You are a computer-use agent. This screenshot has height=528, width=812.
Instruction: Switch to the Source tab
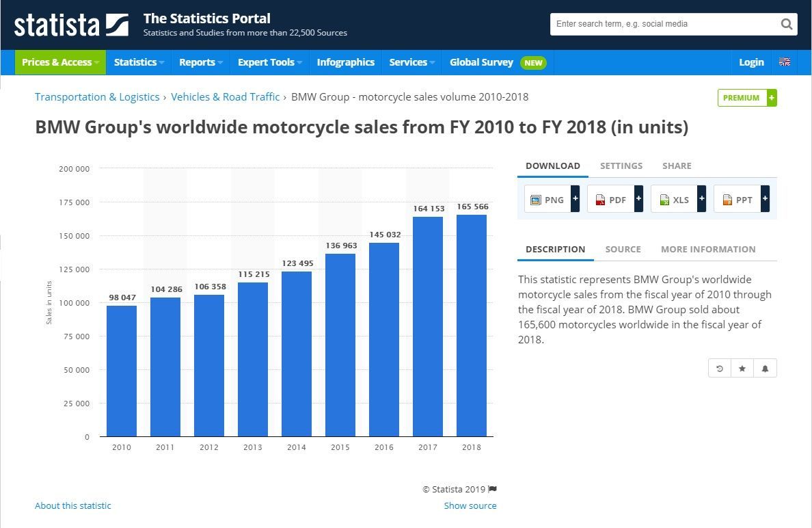(x=623, y=250)
